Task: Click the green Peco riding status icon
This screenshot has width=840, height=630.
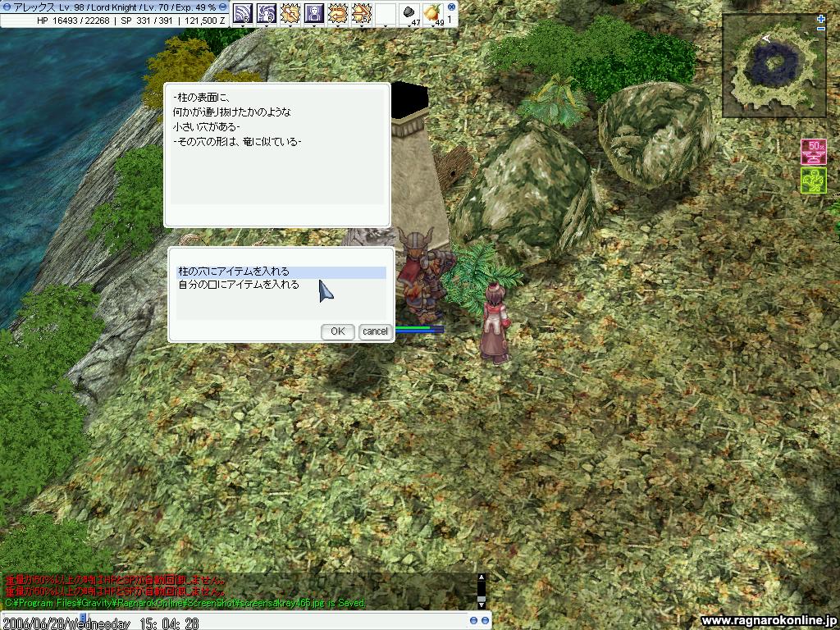Action: click(x=812, y=180)
